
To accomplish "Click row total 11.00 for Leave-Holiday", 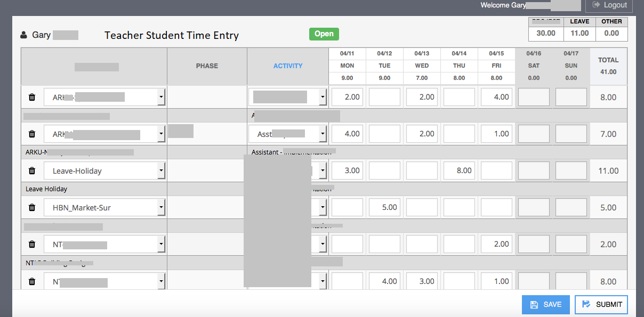I will click(x=608, y=171).
